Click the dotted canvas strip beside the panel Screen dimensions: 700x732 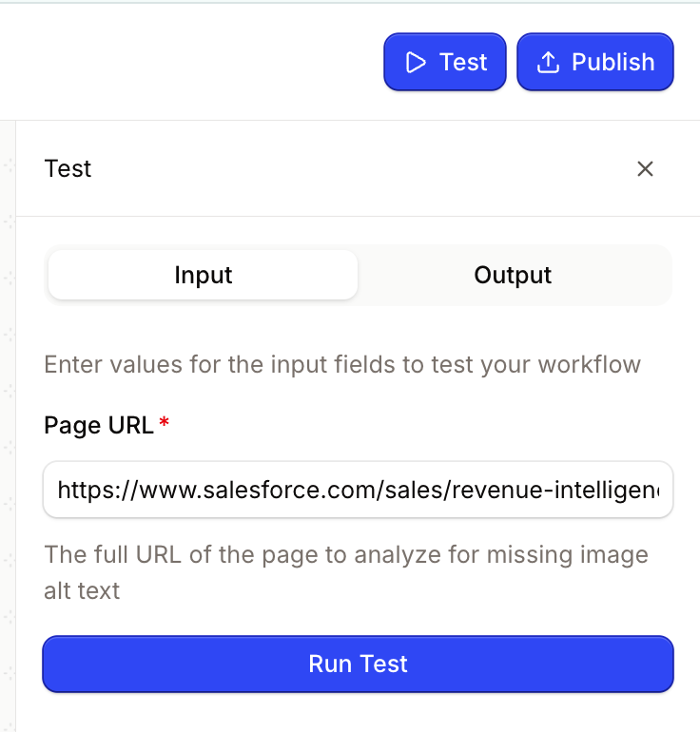pos(8,420)
